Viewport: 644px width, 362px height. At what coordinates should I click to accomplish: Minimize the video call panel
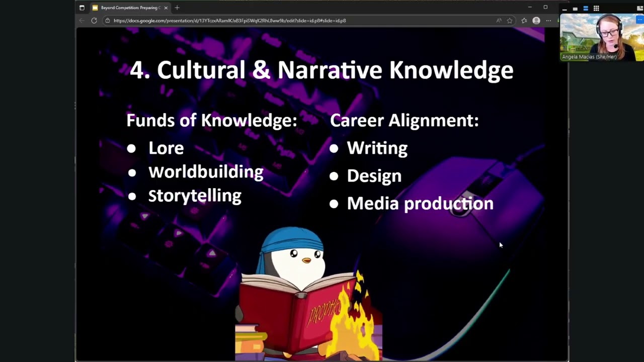pyautogui.click(x=565, y=9)
